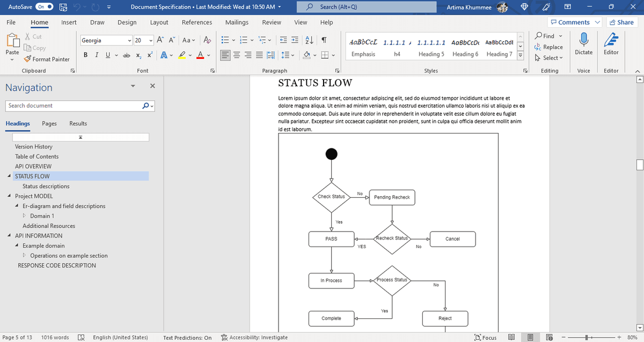The image size is (644, 342).
Task: Apply center paragraph alignment
Action: tap(237, 55)
